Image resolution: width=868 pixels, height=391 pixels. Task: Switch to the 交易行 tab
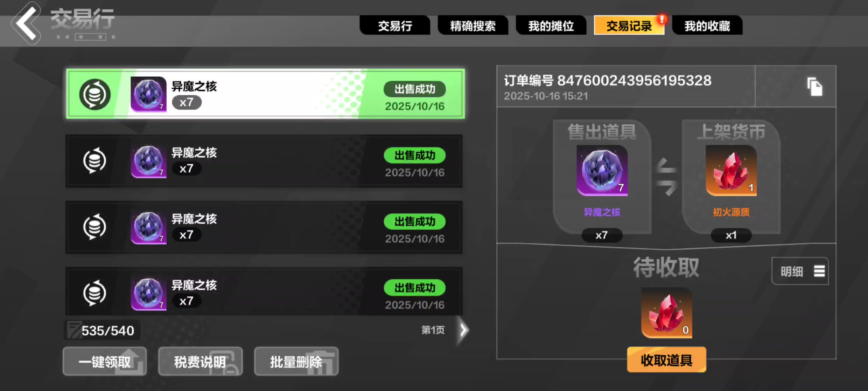tap(395, 25)
